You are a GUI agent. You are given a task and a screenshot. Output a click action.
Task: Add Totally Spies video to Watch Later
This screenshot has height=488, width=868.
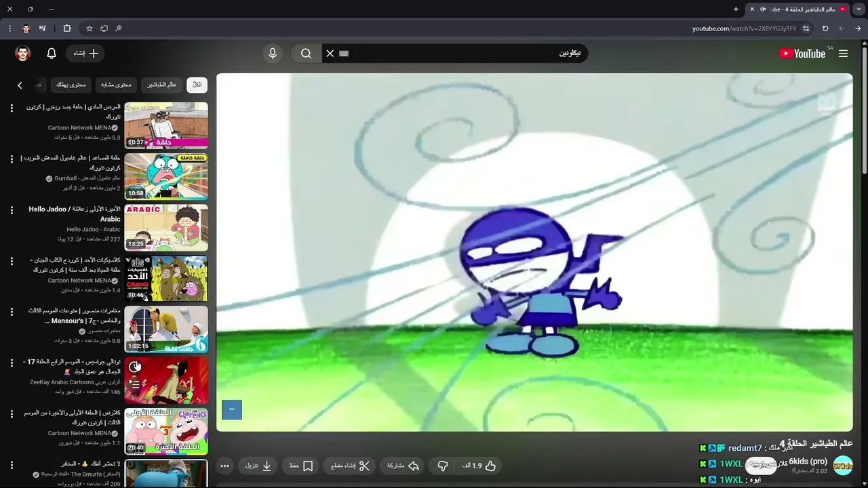pyautogui.click(x=135, y=367)
